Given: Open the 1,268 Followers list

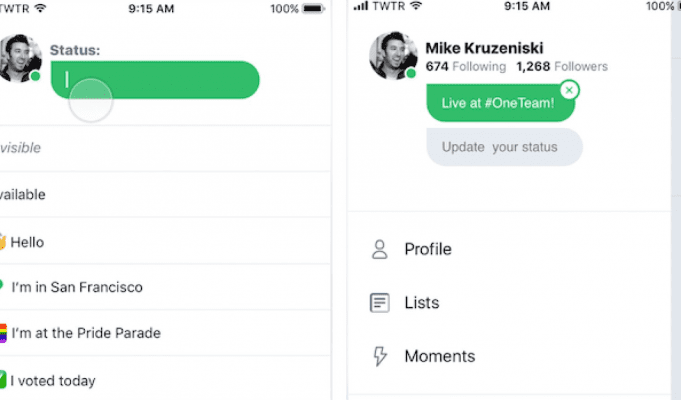Looking at the screenshot, I should pos(562,66).
